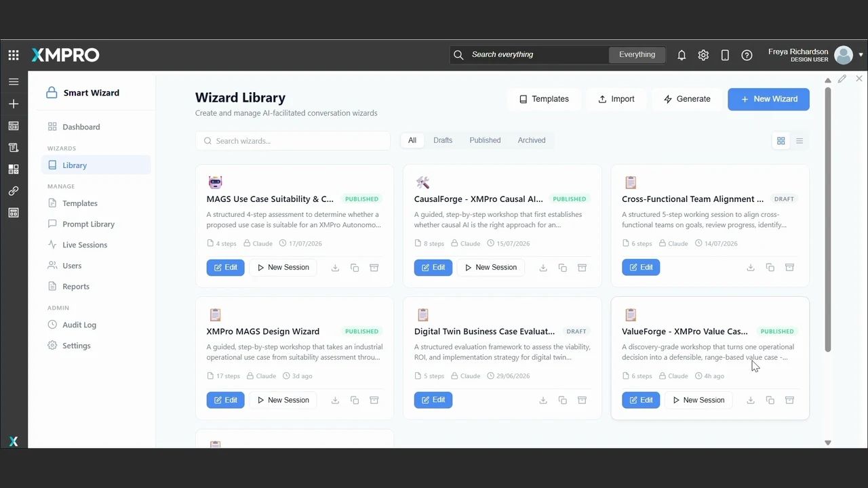The height and width of the screenshot is (488, 868).
Task: Start New Session for XMPro MAGS Design Wizard
Action: [x=283, y=401]
